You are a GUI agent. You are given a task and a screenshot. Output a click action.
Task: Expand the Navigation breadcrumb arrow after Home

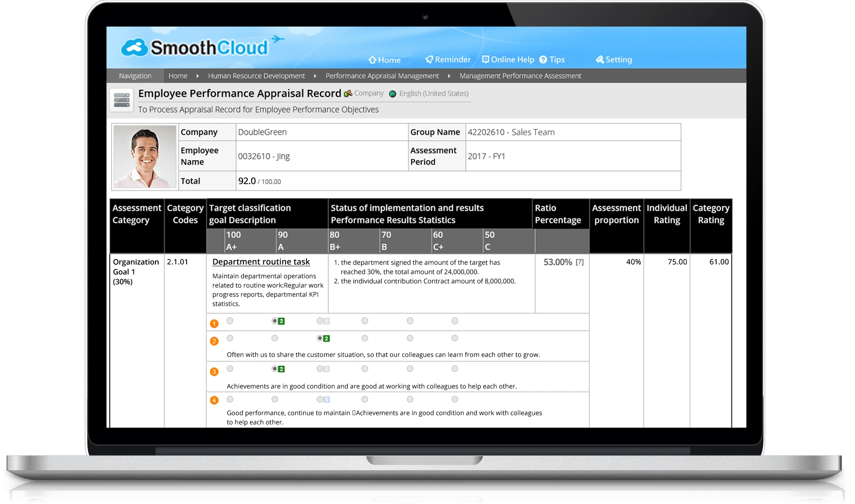click(x=197, y=76)
